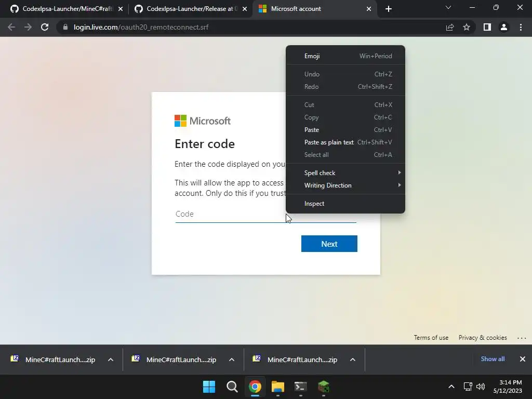This screenshot has width=532, height=399.
Task: Open the Windows Start menu
Action: click(209, 387)
